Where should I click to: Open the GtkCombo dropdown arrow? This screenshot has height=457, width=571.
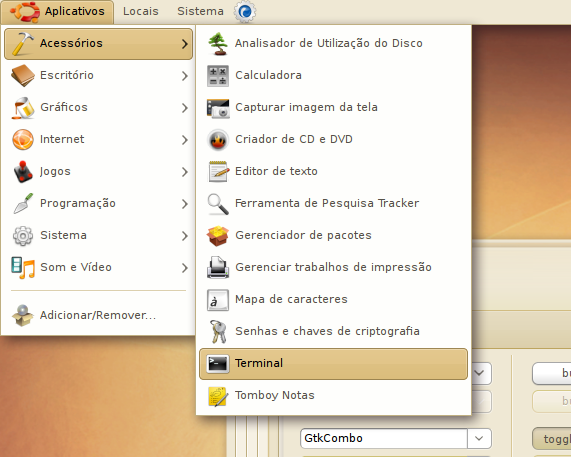point(479,438)
